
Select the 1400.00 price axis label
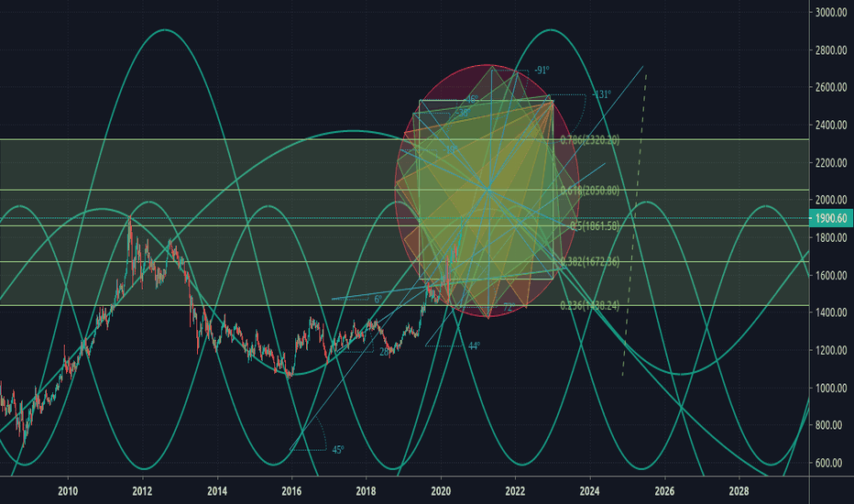tap(831, 312)
